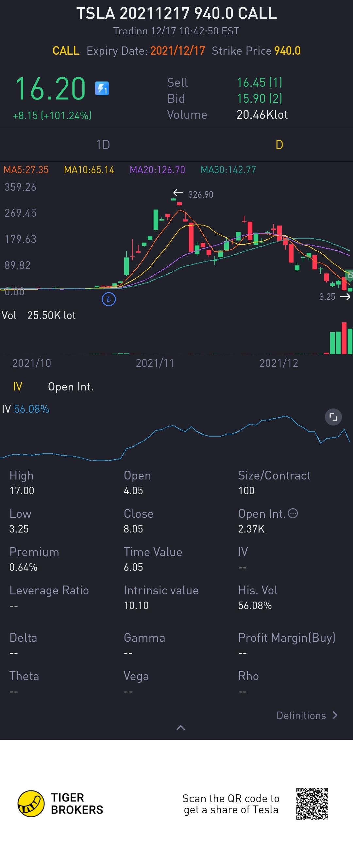Switch to the 1D chart tab

103,145
